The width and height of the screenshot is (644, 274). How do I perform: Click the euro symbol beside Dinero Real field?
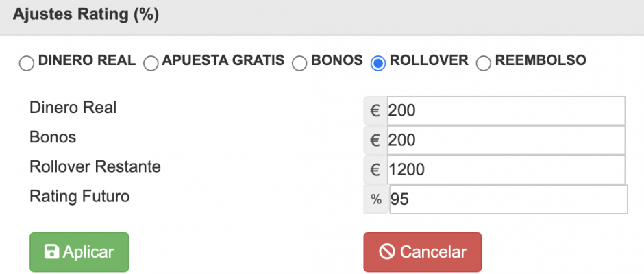click(375, 110)
